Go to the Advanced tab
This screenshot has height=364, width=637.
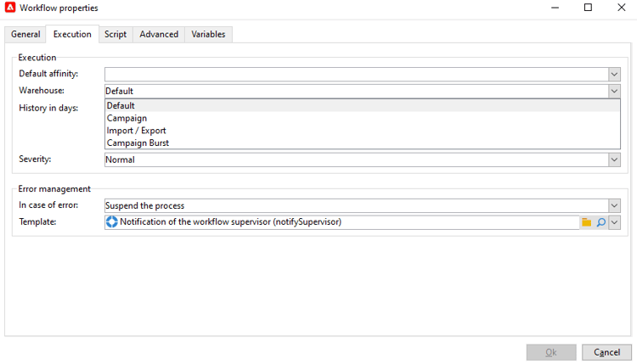159,35
